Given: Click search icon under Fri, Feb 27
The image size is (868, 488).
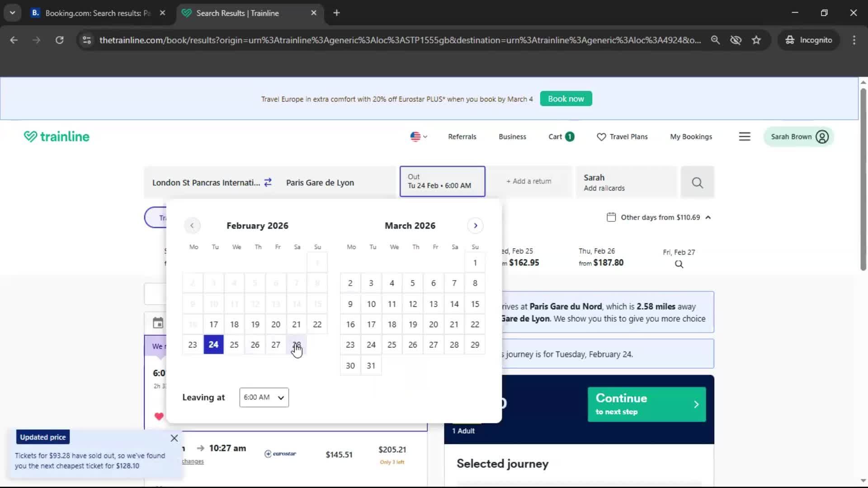Looking at the screenshot, I should point(679,264).
